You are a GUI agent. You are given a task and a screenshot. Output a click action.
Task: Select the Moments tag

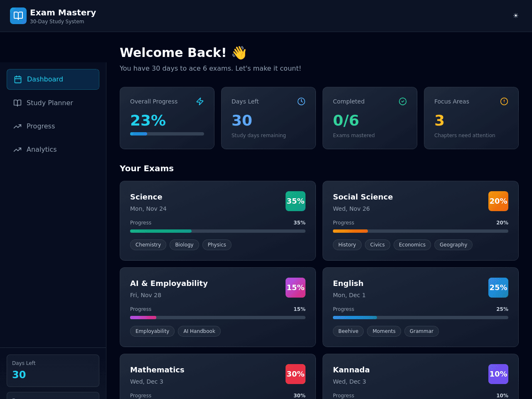coord(384,331)
